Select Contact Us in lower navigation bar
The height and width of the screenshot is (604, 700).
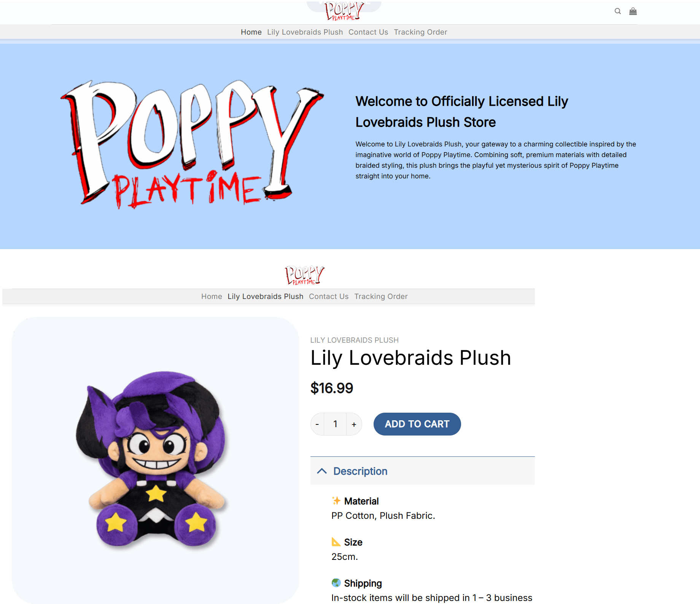click(x=329, y=297)
